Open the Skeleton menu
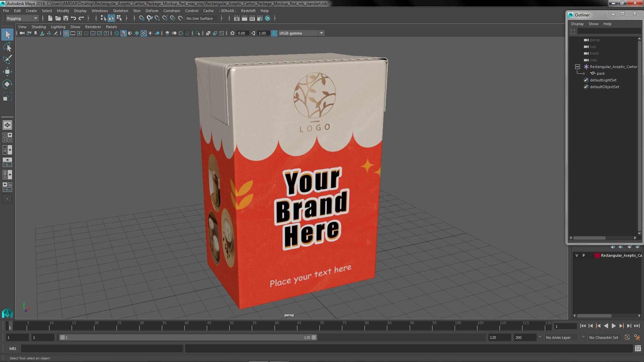 pyautogui.click(x=120, y=11)
